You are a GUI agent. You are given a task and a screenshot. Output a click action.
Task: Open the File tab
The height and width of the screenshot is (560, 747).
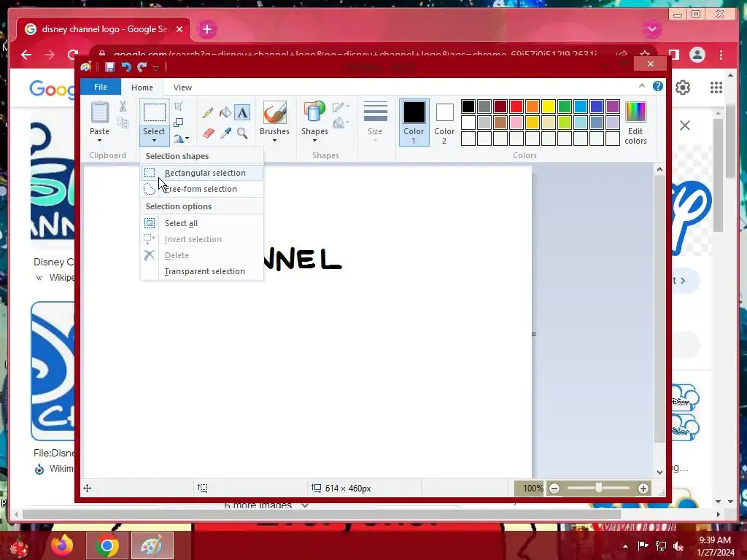click(x=101, y=87)
